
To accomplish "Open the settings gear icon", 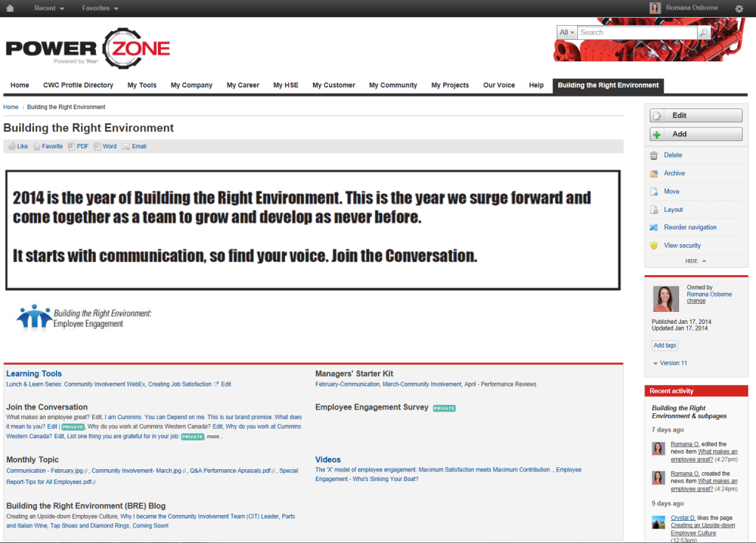I will (739, 8).
